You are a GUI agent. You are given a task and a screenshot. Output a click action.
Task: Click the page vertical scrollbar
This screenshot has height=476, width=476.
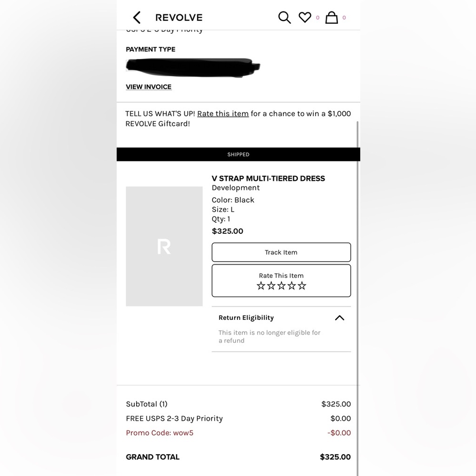pos(357,297)
